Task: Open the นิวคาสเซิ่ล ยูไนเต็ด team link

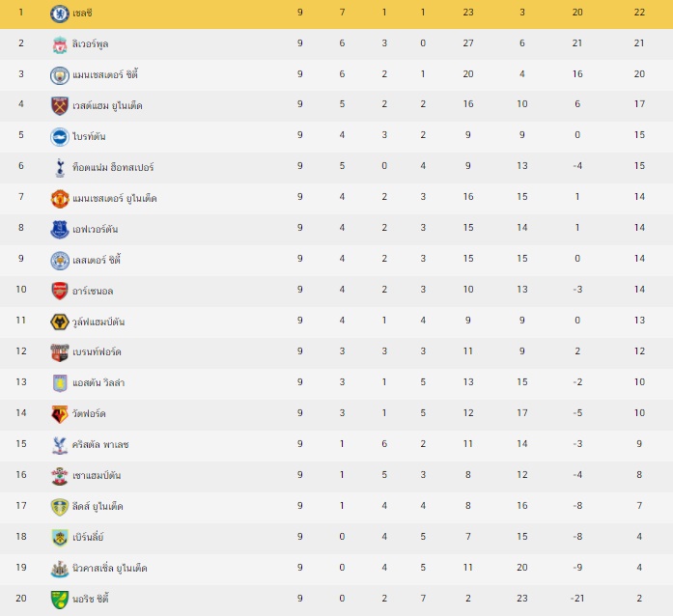Action: point(109,568)
